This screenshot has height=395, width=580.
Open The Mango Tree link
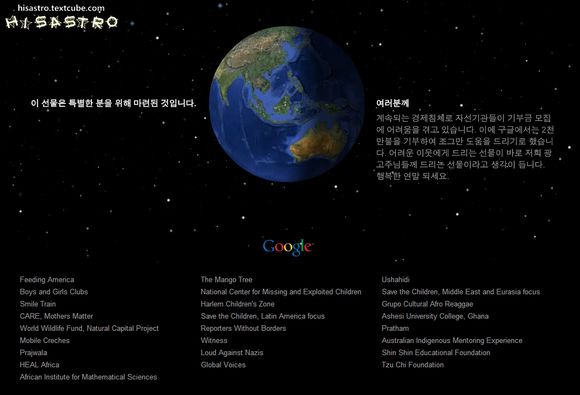(x=226, y=280)
